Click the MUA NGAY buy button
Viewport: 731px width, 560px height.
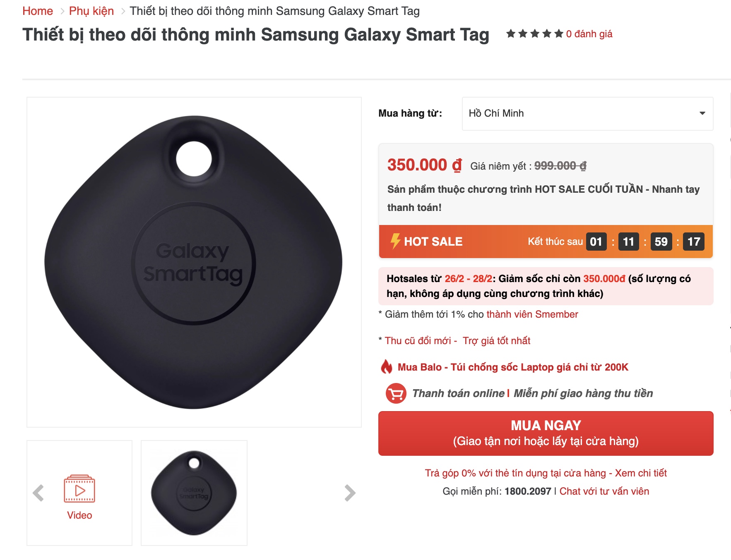[x=546, y=433]
